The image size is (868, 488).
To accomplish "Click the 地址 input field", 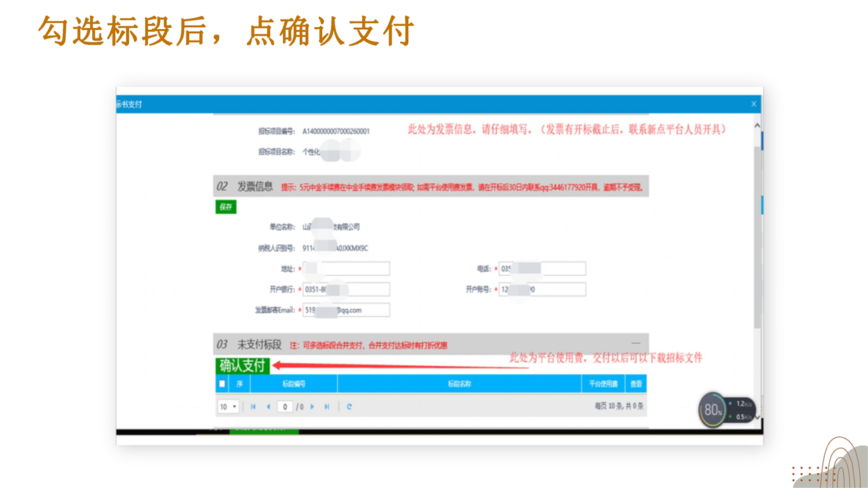I will (x=346, y=269).
